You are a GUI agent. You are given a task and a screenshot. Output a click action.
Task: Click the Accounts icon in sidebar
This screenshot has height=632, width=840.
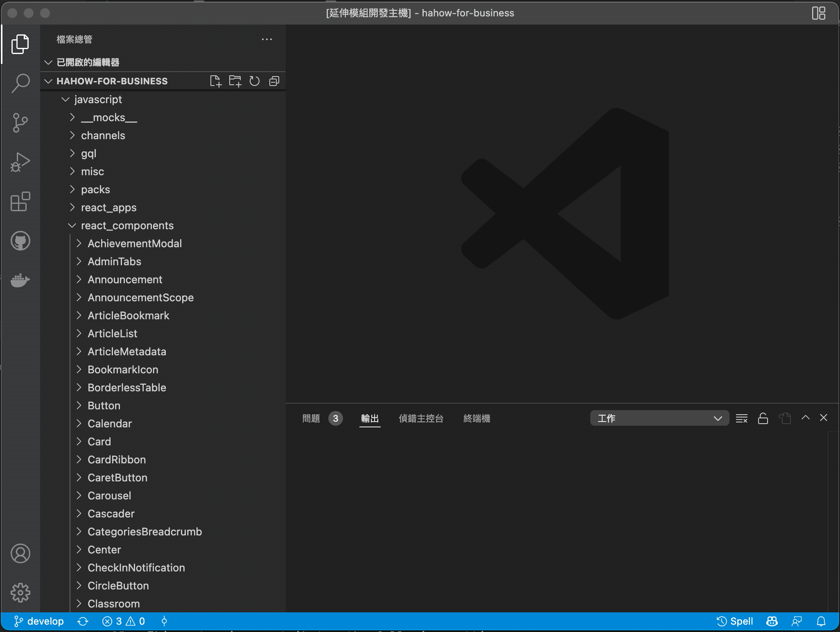[x=19, y=553]
